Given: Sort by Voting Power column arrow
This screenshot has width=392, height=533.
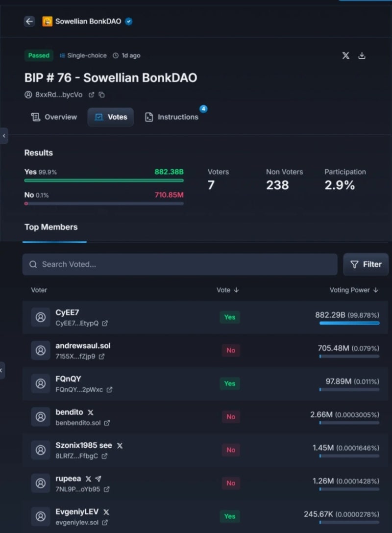Looking at the screenshot, I should [x=375, y=290].
